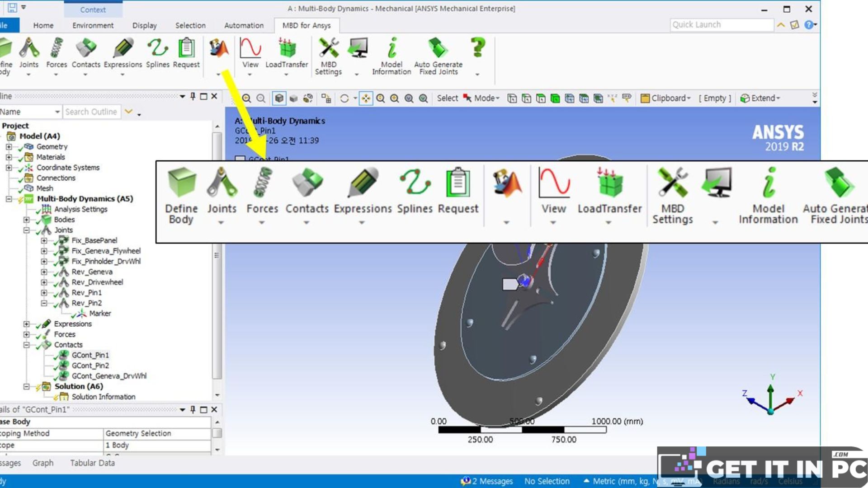Click the Quick Launch search field
This screenshot has height=488, width=868.
[722, 25]
